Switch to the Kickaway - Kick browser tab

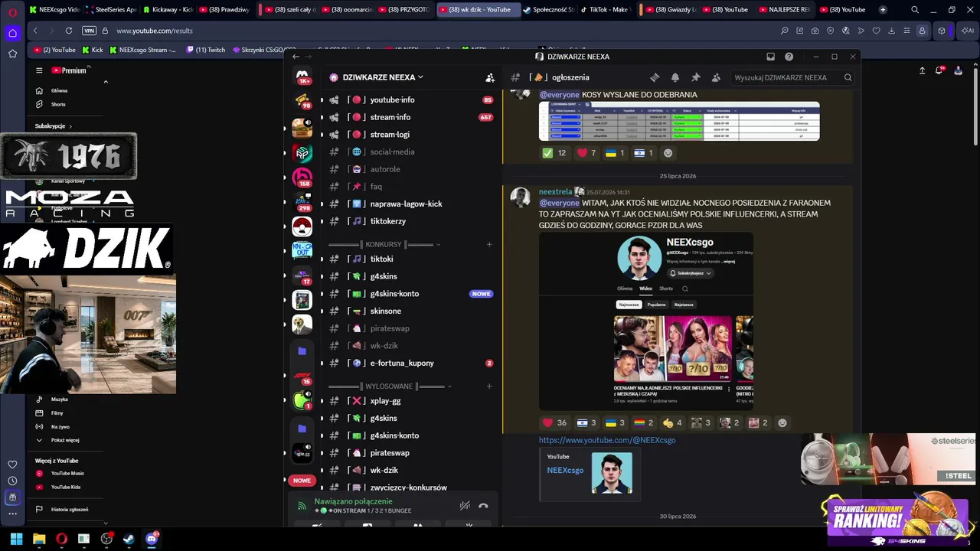point(168,10)
